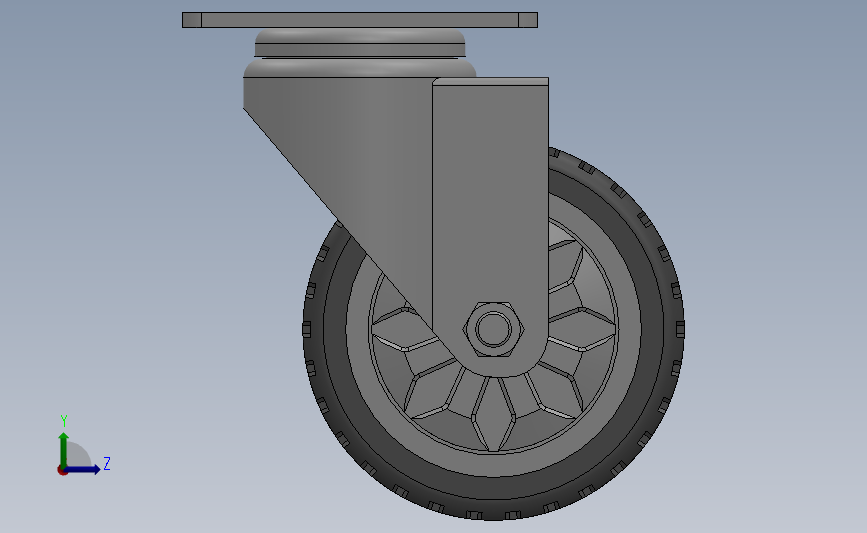Click the red origin point of the axis triad

[x=62, y=471]
